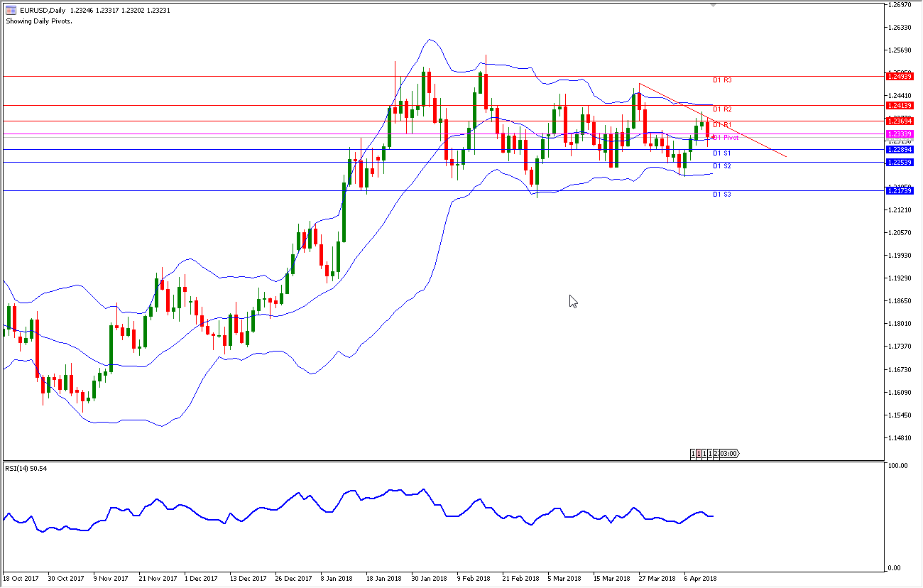Click the red 1.24939 price tag
This screenshot has width=923, height=588.
tap(900, 76)
